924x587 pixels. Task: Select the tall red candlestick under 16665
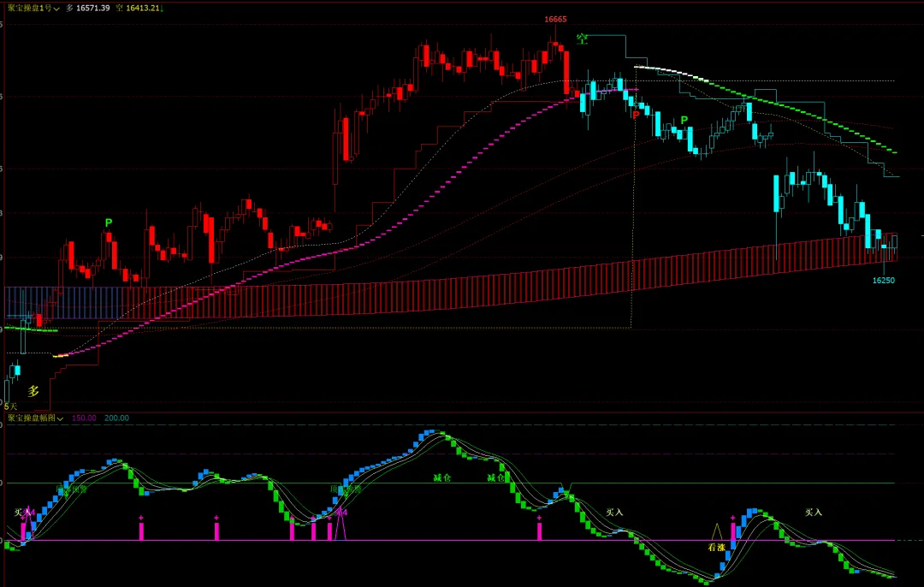coord(567,73)
